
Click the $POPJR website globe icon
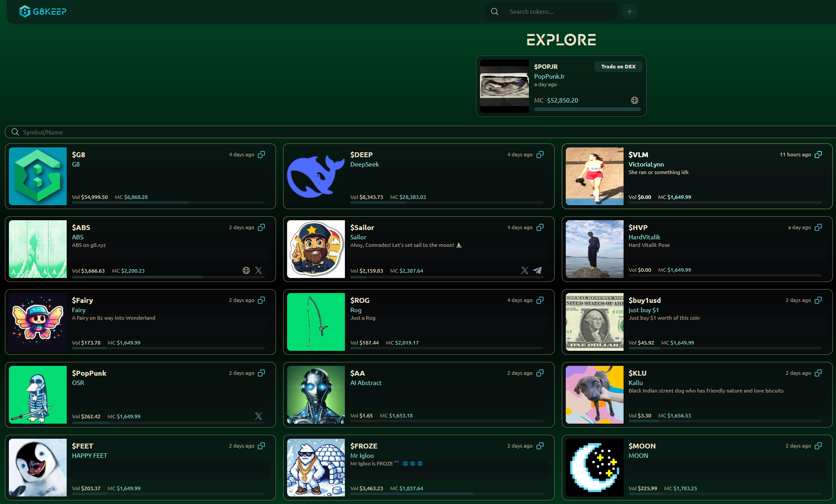tap(635, 100)
